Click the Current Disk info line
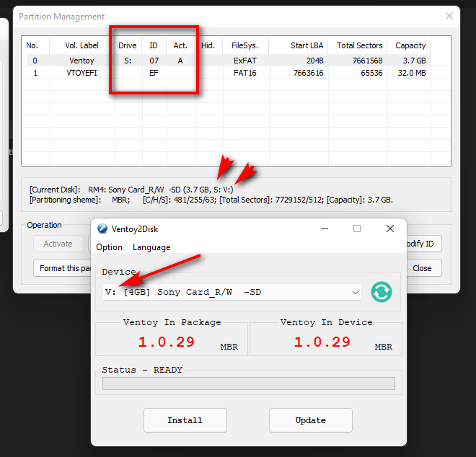The height and width of the screenshot is (457, 476). tap(131, 190)
